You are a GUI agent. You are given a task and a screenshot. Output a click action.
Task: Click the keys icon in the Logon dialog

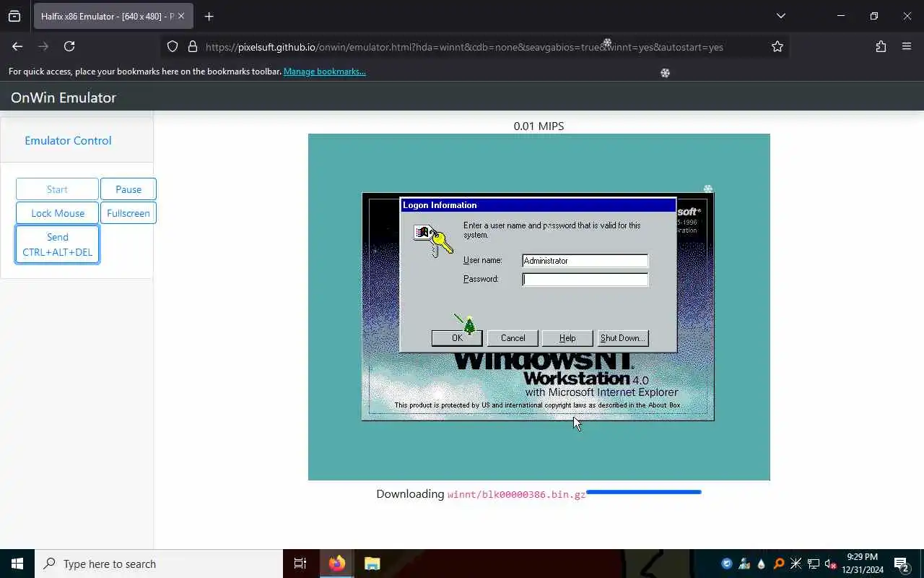[x=433, y=241]
